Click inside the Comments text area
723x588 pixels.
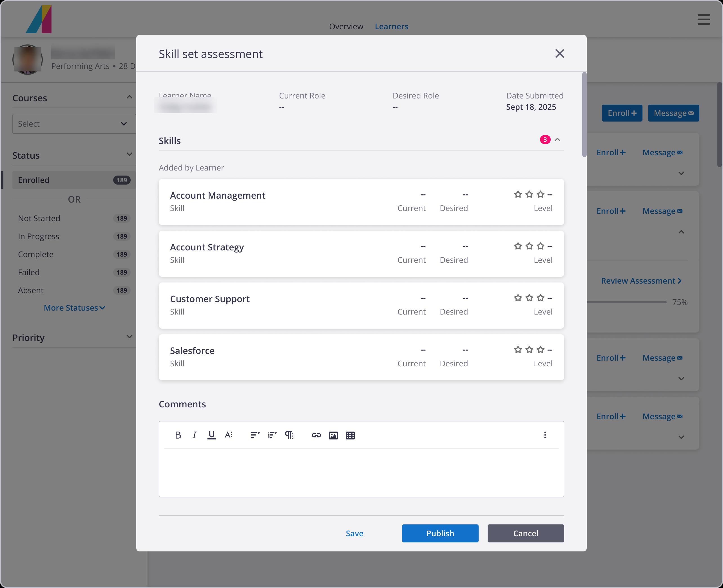(x=361, y=473)
